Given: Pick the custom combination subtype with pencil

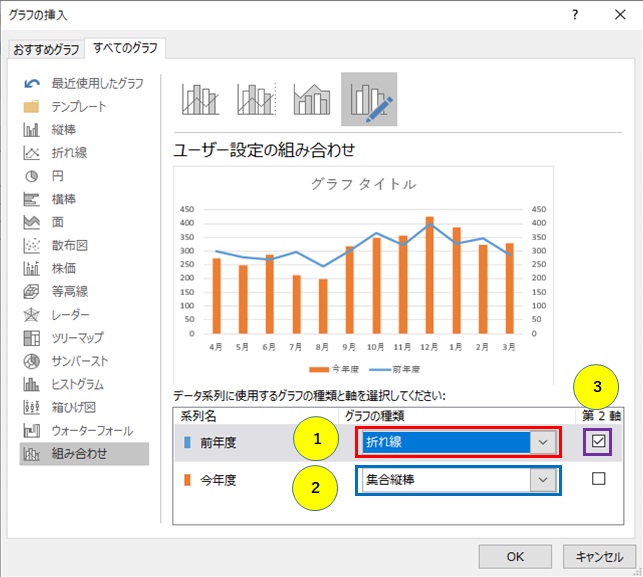Looking at the screenshot, I should [x=369, y=99].
